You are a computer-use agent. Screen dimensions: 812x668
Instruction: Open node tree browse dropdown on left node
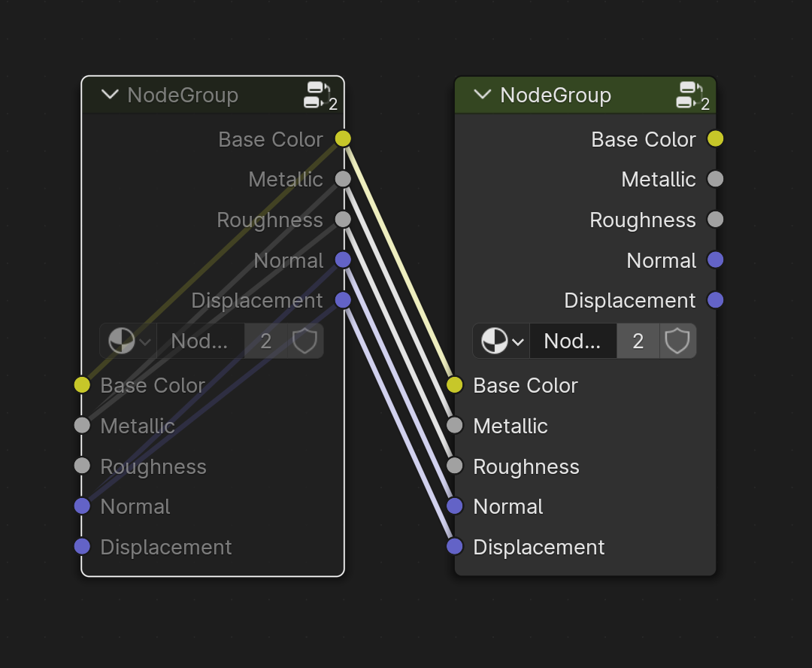[x=129, y=341]
